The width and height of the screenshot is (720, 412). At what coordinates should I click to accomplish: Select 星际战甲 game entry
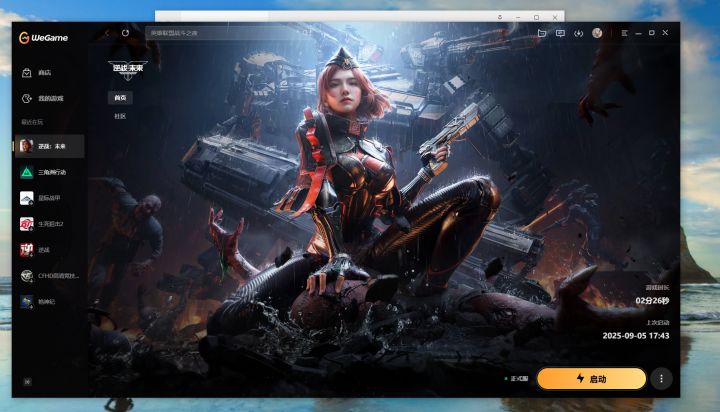point(49,198)
